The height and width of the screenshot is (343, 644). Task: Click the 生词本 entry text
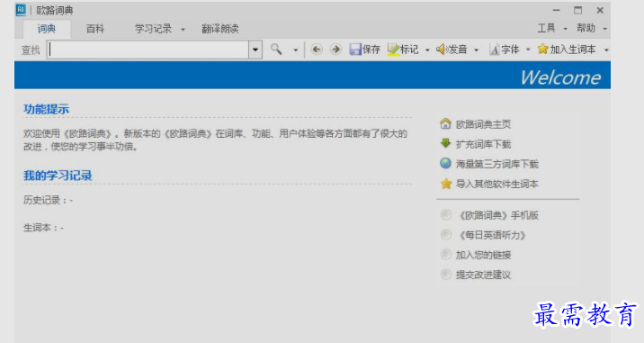(43, 228)
